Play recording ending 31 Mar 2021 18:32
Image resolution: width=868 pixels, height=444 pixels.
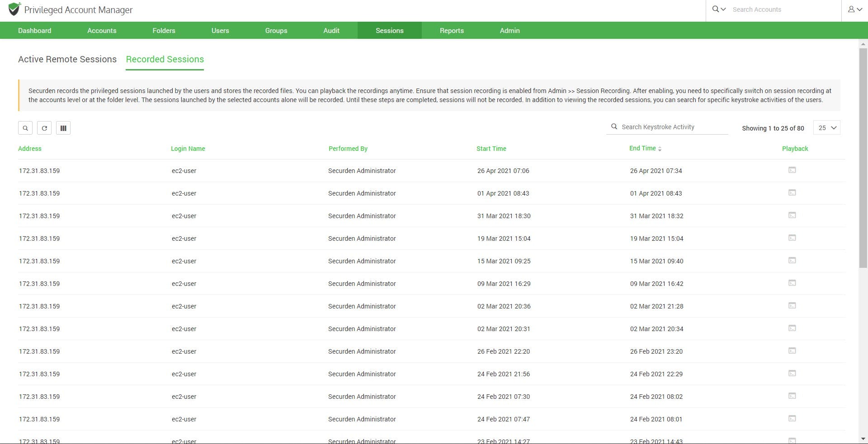click(792, 215)
